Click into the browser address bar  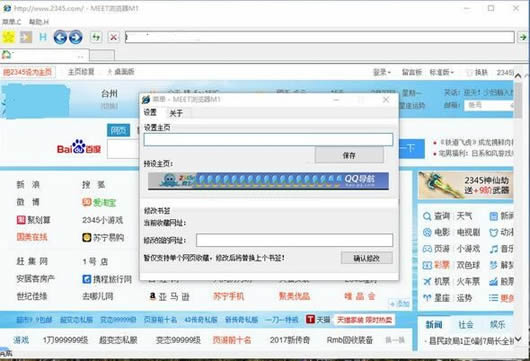[319, 37]
